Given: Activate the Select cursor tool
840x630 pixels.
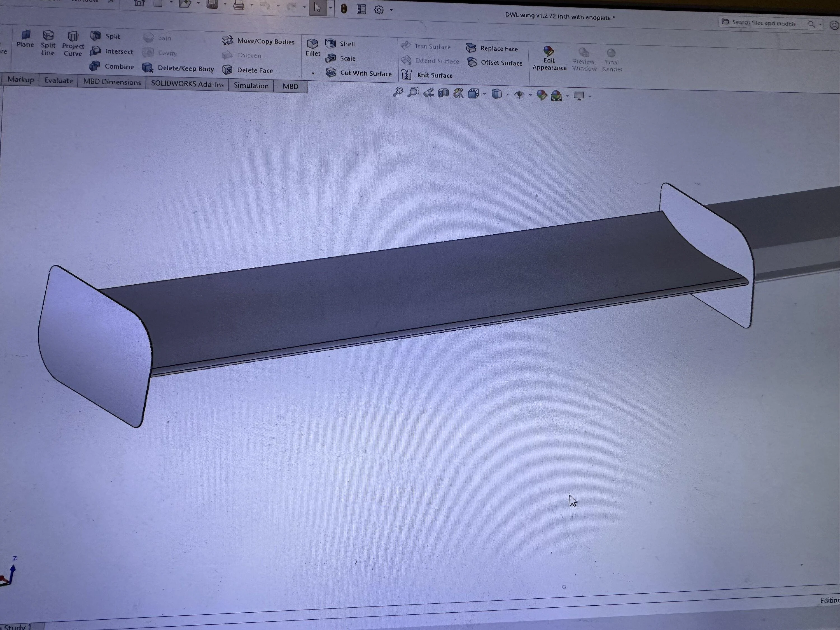Looking at the screenshot, I should pos(318,8).
